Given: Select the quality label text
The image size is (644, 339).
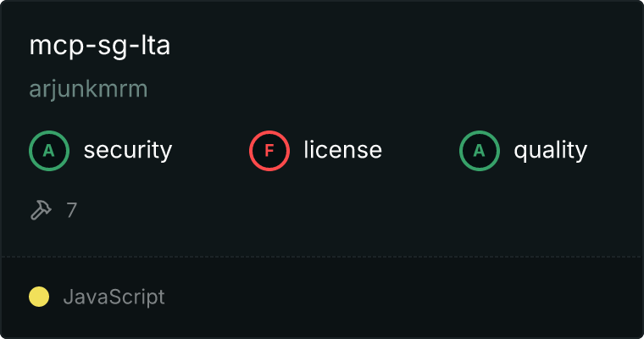Looking at the screenshot, I should (551, 150).
